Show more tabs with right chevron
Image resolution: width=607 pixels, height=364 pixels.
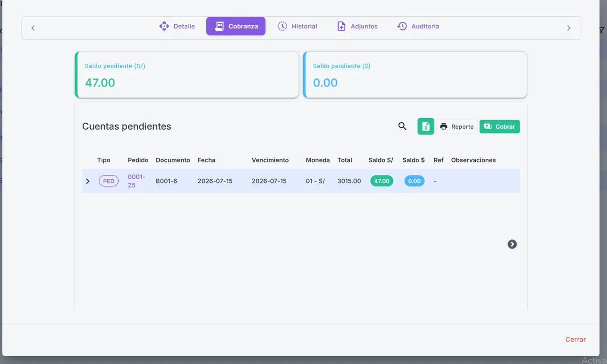point(569,28)
